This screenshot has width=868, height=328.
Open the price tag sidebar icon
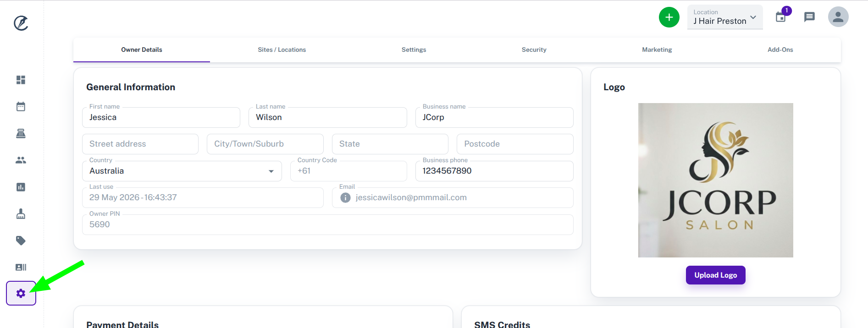tap(21, 241)
